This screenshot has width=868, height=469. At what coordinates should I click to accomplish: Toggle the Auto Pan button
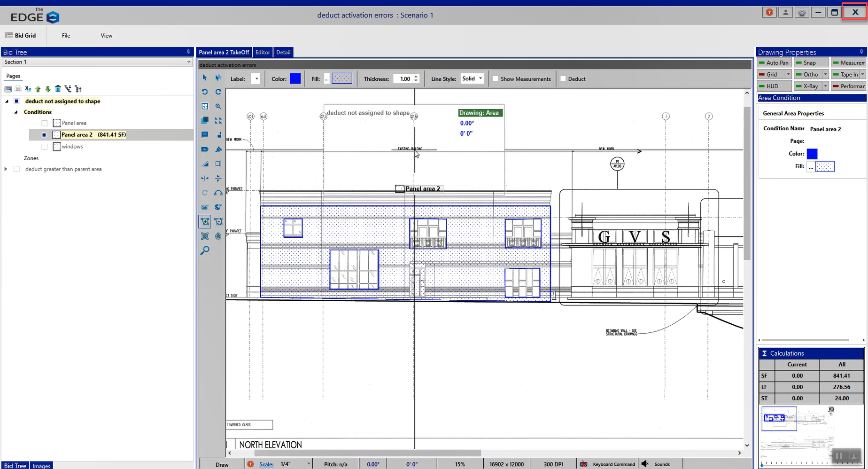774,63
